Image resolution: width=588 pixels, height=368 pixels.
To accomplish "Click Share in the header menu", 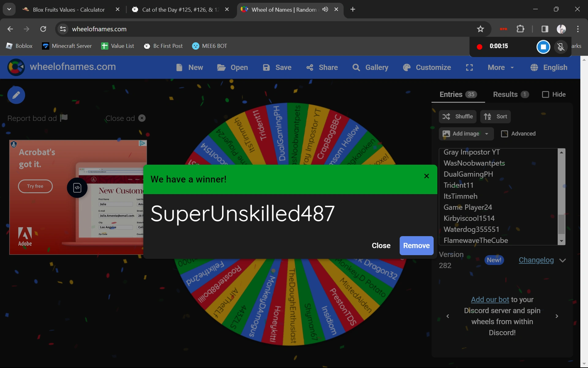I will click(322, 67).
